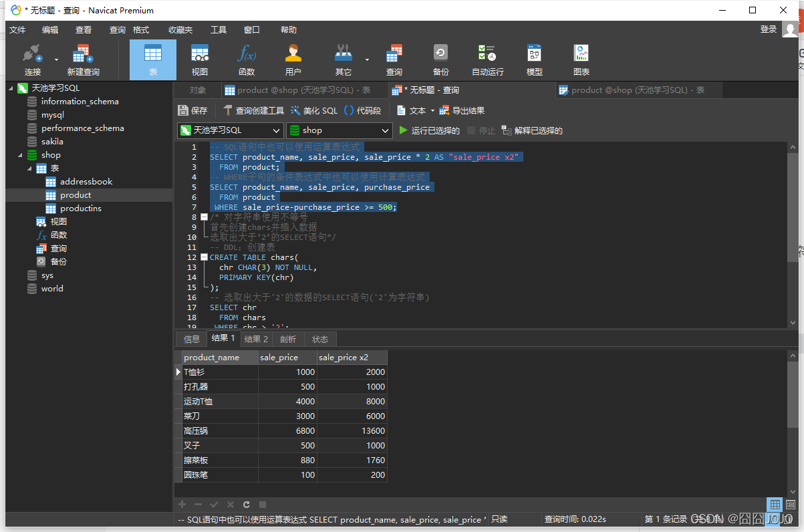
Task: Switch to form view icon in status bar
Action: pos(791,505)
